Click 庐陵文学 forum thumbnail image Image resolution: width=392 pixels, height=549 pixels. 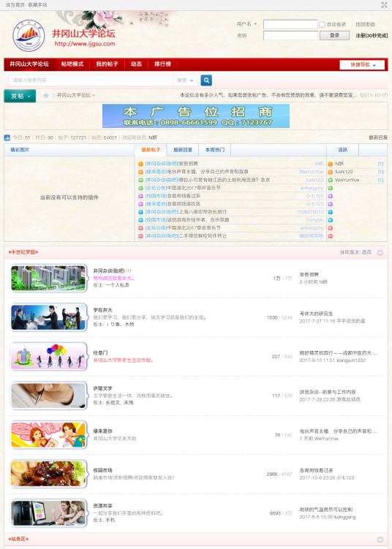click(x=48, y=396)
